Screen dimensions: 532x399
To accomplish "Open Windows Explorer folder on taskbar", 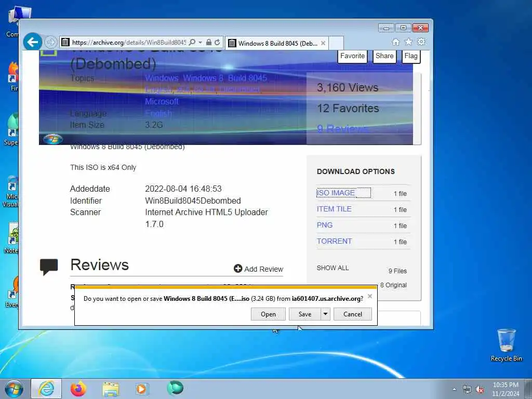I will (x=111, y=389).
